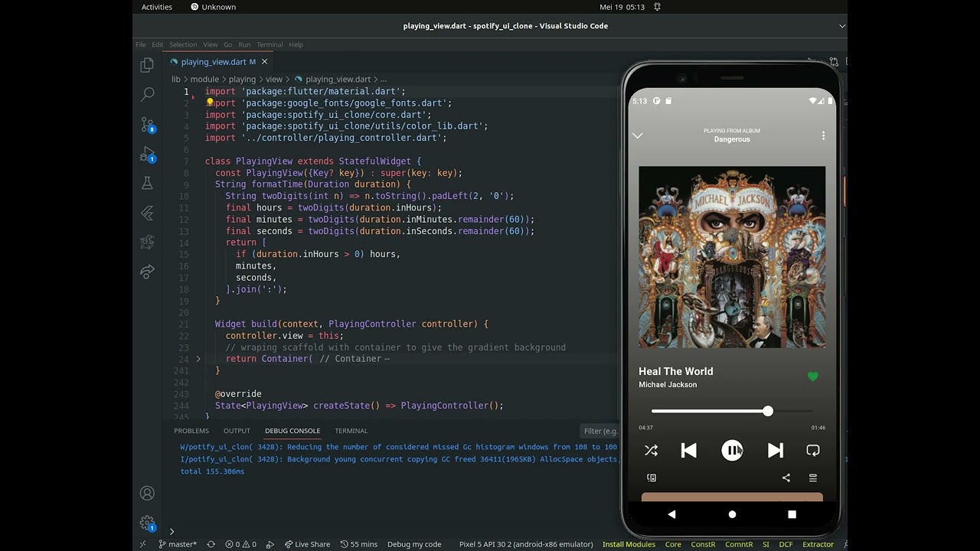Screen dimensions: 980x551
Task: Click Extractor status bar item
Action: click(818, 544)
